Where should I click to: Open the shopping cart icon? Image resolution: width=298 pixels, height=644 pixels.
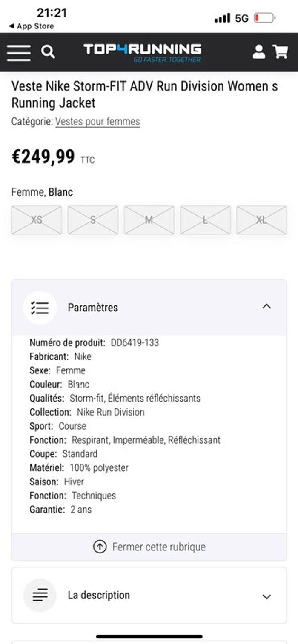click(281, 52)
